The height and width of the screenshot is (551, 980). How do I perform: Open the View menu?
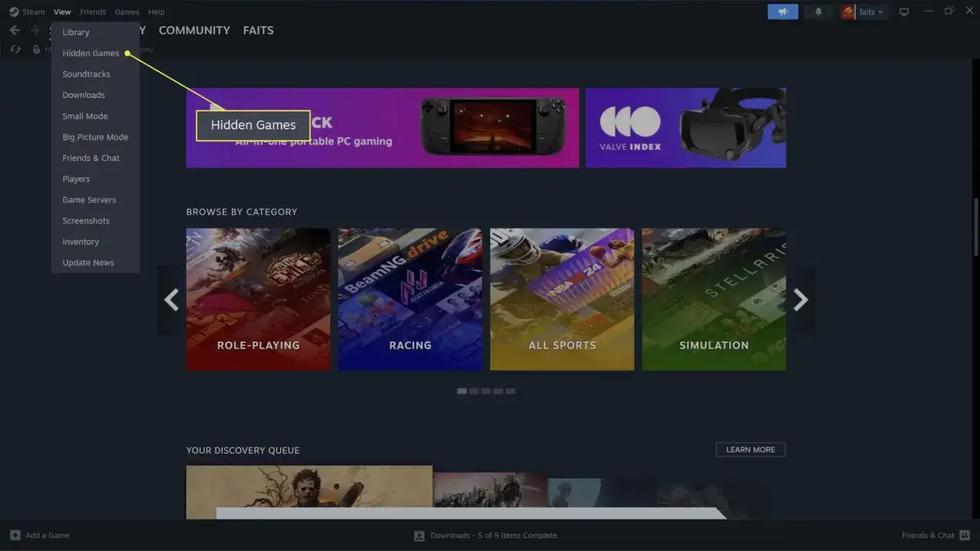63,11
